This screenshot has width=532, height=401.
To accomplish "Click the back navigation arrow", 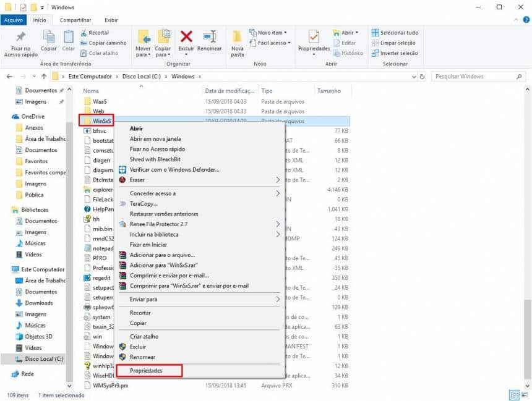I will pyautogui.click(x=9, y=77).
